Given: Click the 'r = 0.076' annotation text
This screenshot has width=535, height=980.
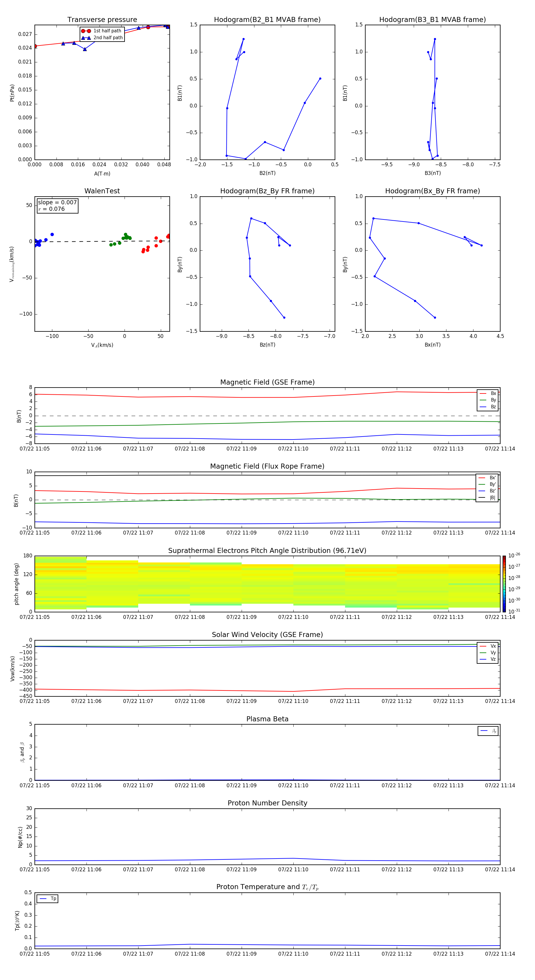Looking at the screenshot, I should pos(51,209).
